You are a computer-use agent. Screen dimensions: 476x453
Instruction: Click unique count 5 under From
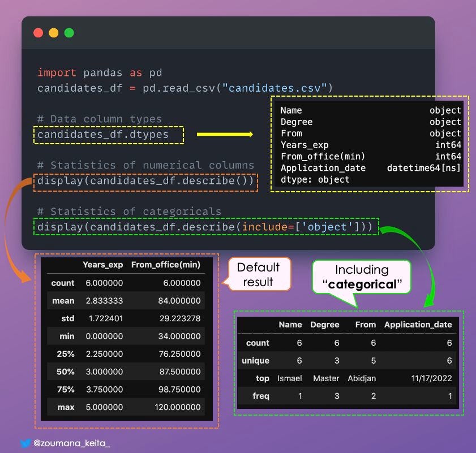[x=374, y=361]
